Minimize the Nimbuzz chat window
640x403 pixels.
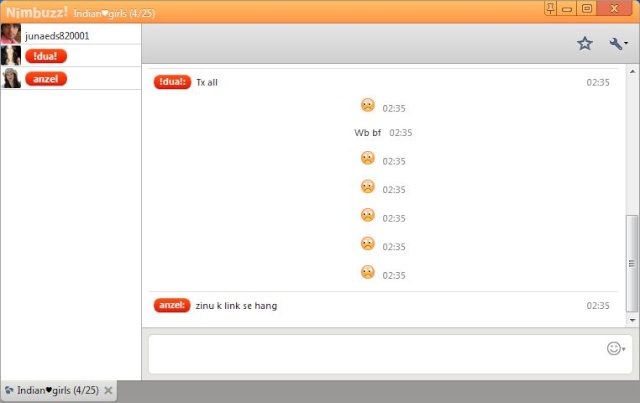click(x=567, y=8)
